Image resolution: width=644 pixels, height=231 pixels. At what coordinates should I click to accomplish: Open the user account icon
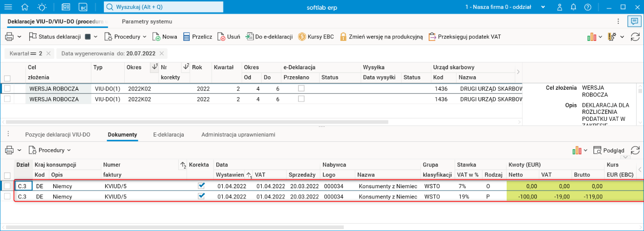click(x=560, y=7)
